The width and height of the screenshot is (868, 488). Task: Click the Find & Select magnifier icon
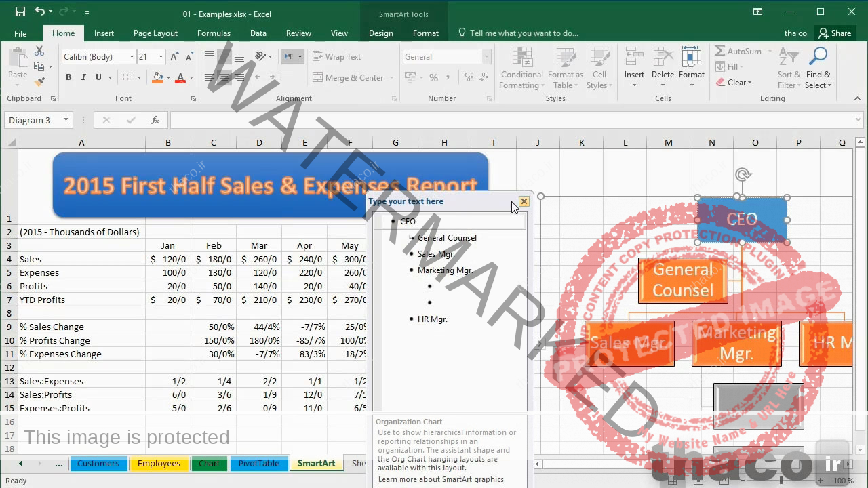point(818,57)
